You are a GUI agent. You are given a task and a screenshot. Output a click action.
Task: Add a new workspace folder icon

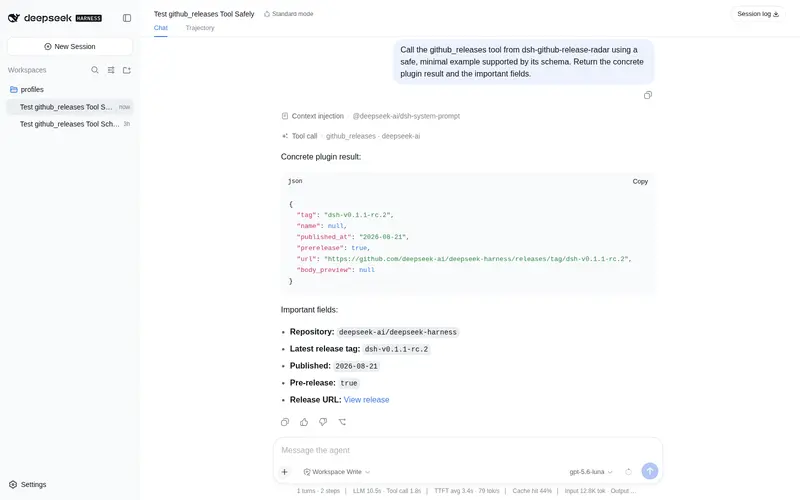127,70
